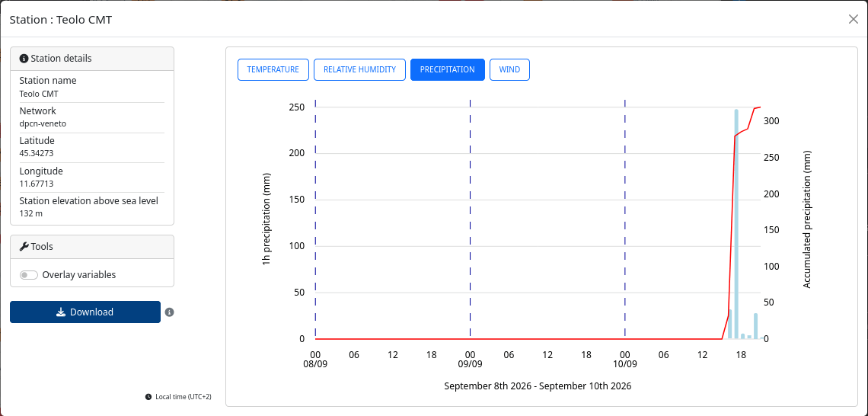This screenshot has height=416, width=868.
Task: Select the Precipitation chart tab
Action: [447, 70]
